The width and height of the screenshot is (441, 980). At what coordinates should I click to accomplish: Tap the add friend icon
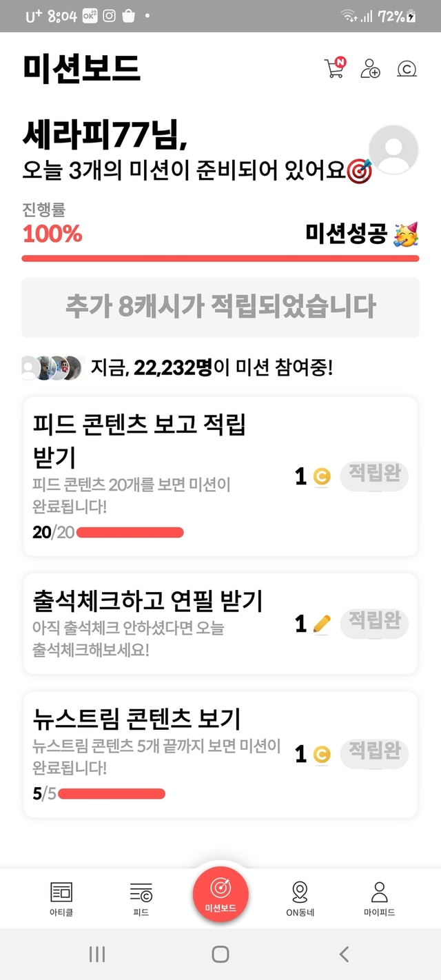pyautogui.click(x=370, y=68)
